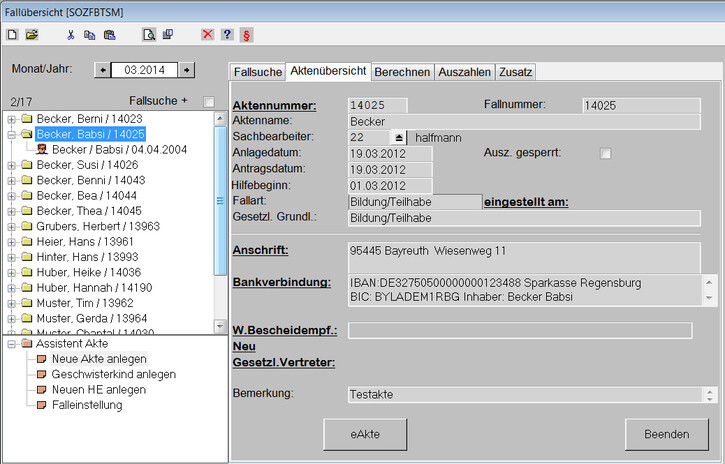
Task: Click the scissors cut icon
Action: [x=71, y=34]
